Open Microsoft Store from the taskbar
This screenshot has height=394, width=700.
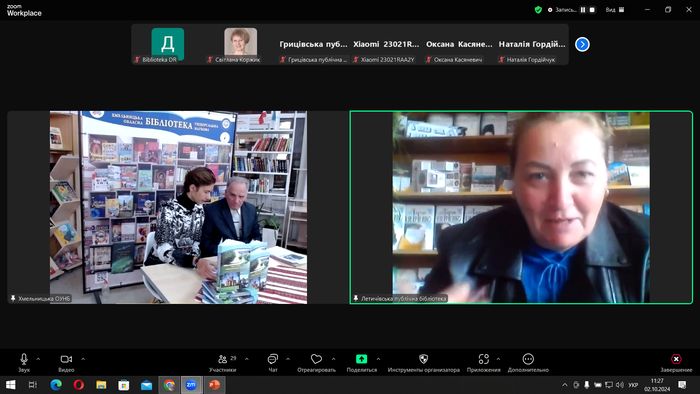(x=124, y=385)
